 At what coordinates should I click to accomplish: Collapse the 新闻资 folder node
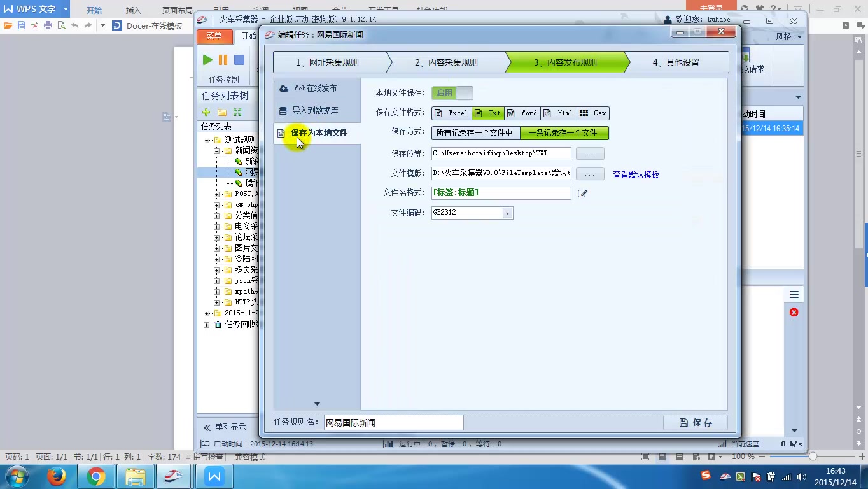(217, 151)
